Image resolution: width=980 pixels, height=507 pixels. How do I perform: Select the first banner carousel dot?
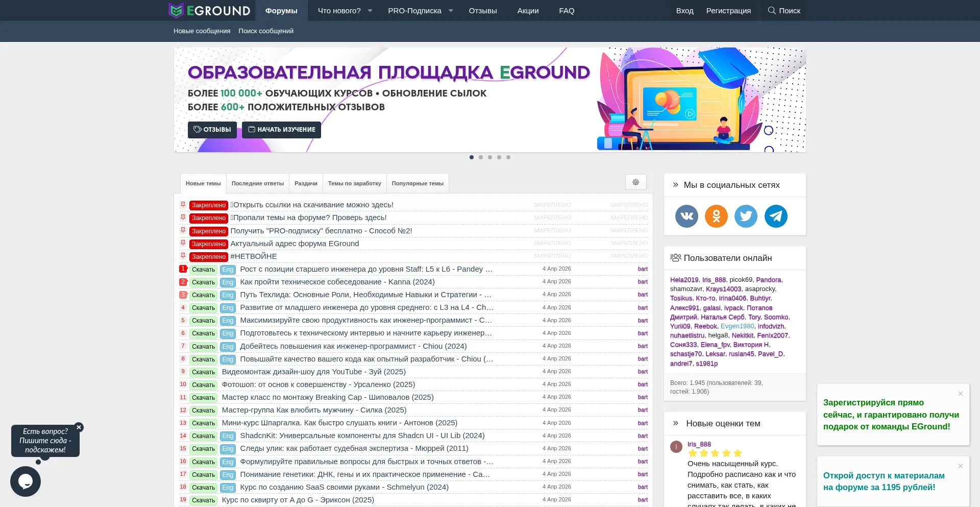click(472, 157)
